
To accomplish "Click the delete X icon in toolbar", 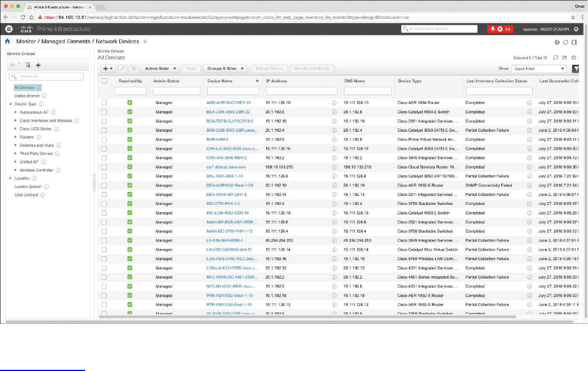I will click(133, 69).
